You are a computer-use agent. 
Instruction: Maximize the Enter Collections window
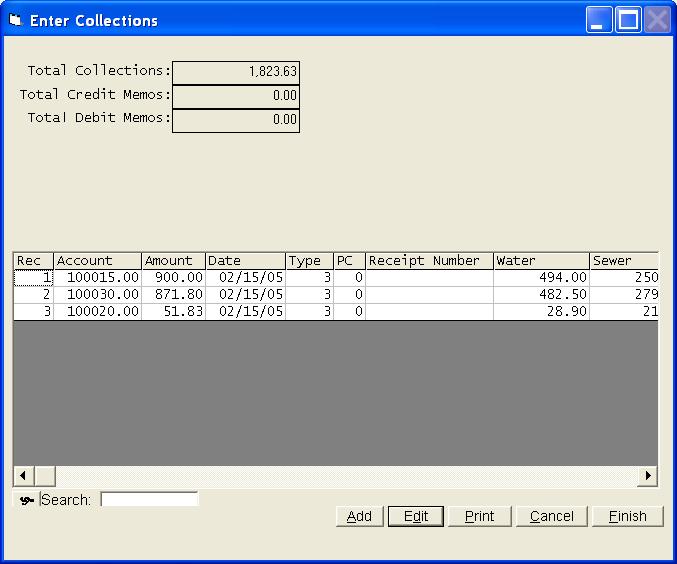(628, 20)
